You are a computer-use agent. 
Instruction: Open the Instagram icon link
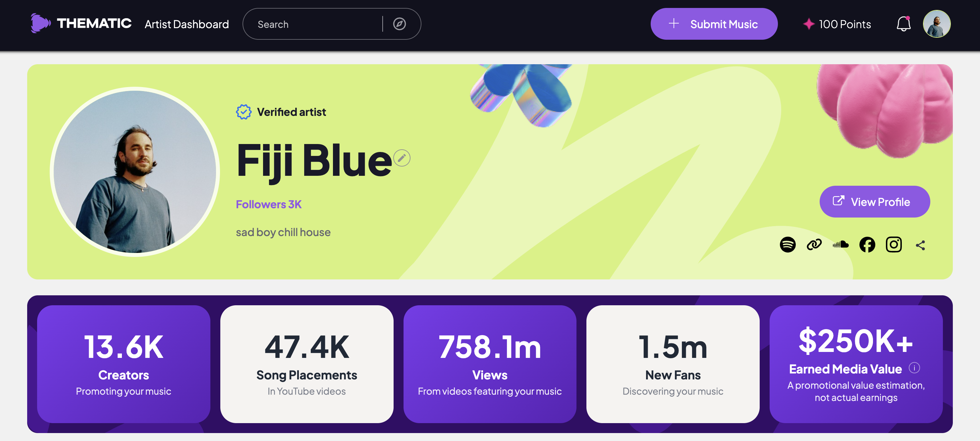(x=894, y=244)
